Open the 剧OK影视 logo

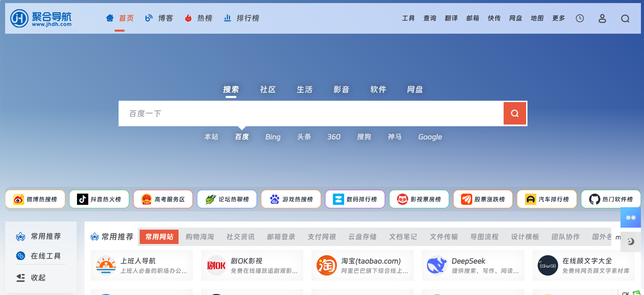click(216, 265)
